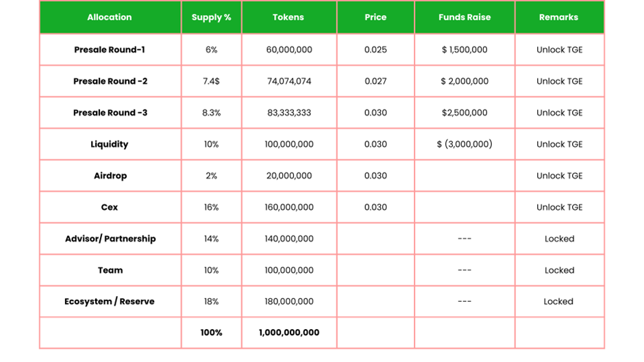Click the 1,000,000,000 total tokens cell

pyautogui.click(x=289, y=333)
